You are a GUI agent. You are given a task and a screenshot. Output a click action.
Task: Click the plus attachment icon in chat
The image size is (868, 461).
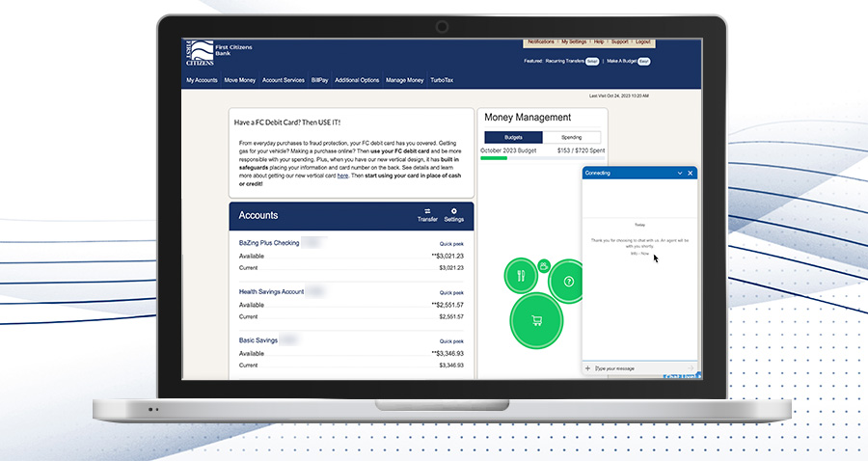[x=588, y=368]
